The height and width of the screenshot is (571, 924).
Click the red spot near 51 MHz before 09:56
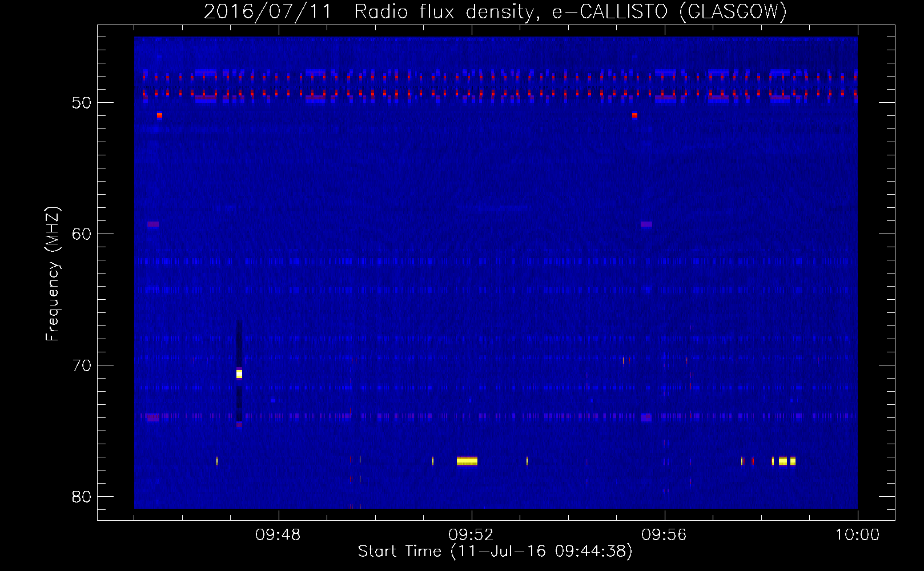pyautogui.click(x=634, y=115)
